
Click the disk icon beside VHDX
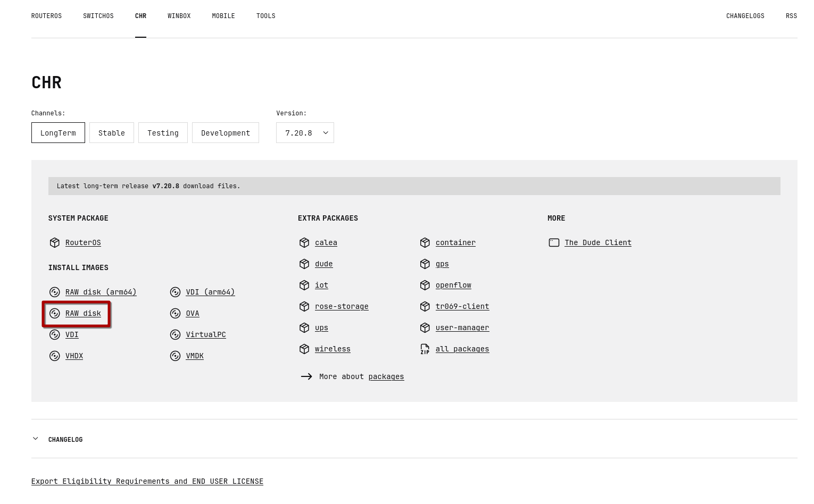click(x=54, y=356)
